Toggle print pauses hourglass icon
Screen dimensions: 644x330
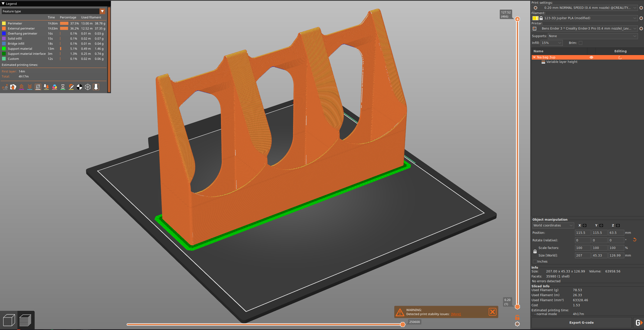63,87
